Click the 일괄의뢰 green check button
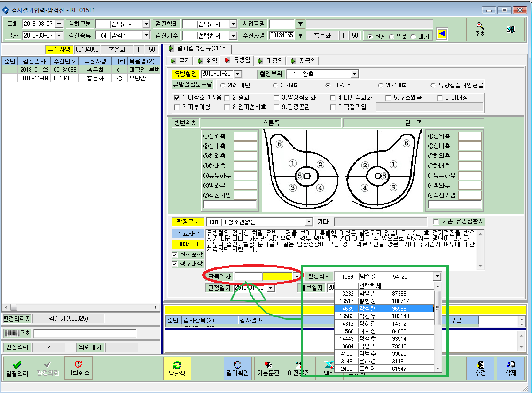The width and height of the screenshot is (532, 393). click(x=17, y=369)
